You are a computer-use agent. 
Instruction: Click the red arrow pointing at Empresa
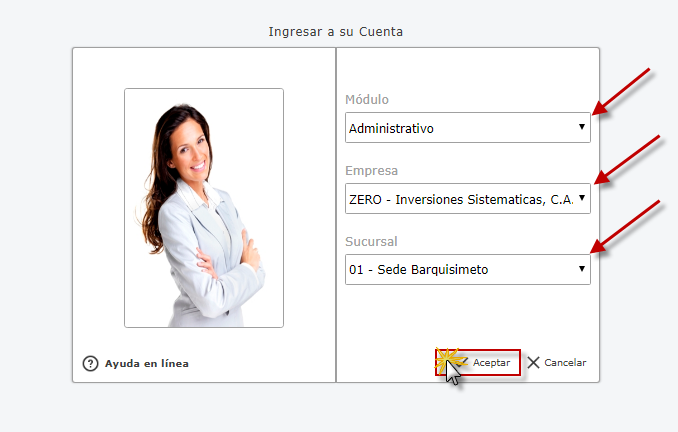(x=627, y=160)
